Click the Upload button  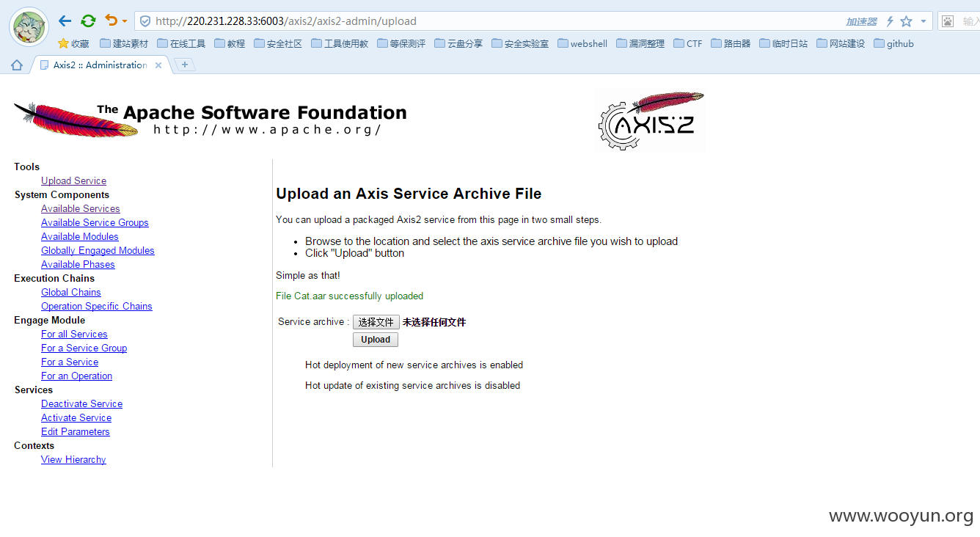pos(376,340)
